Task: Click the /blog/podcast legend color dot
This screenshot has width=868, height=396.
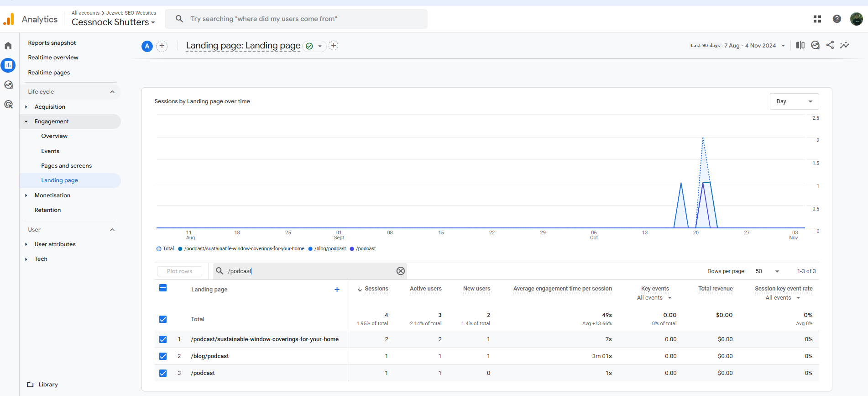Action: (310, 249)
